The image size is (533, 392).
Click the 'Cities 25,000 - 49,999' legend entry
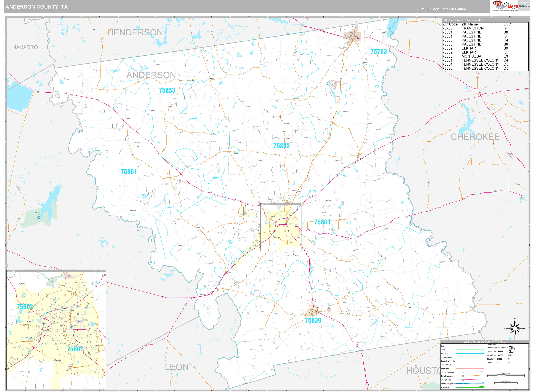click(495, 356)
